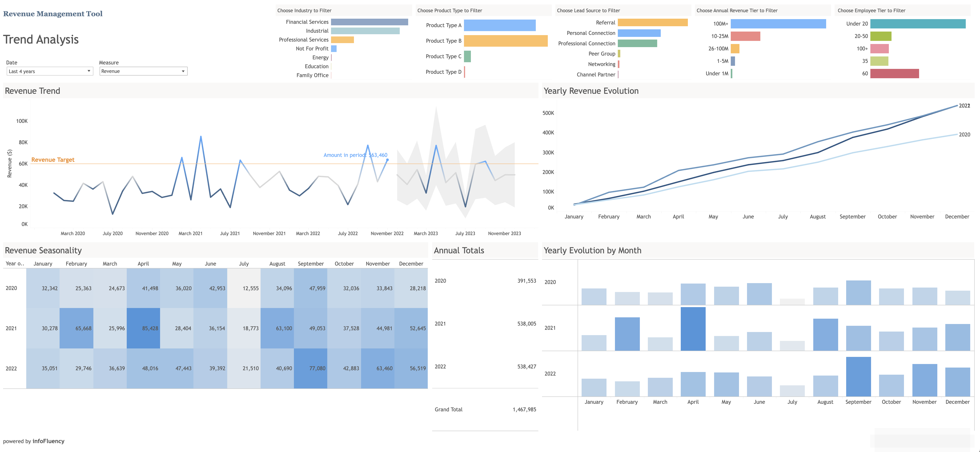This screenshot has height=452, width=980.
Task: Click the Amount in period annotation
Action: (x=355, y=155)
